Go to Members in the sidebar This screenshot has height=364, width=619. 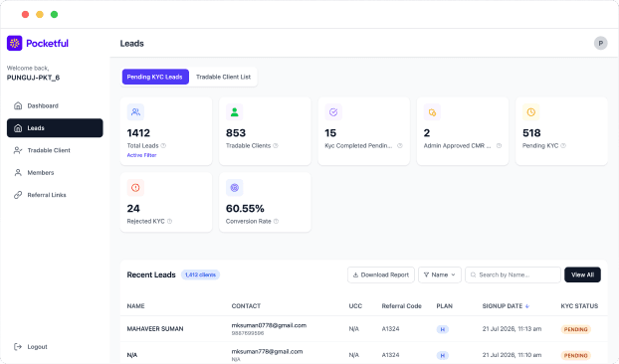coord(55,172)
